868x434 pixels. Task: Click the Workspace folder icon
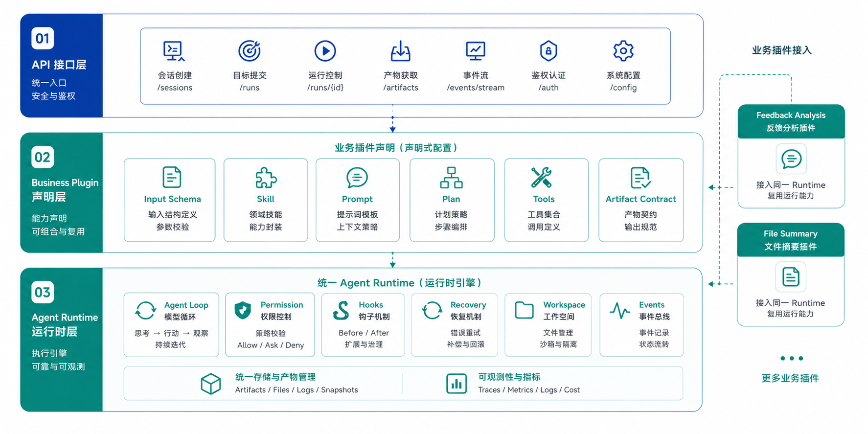[524, 310]
